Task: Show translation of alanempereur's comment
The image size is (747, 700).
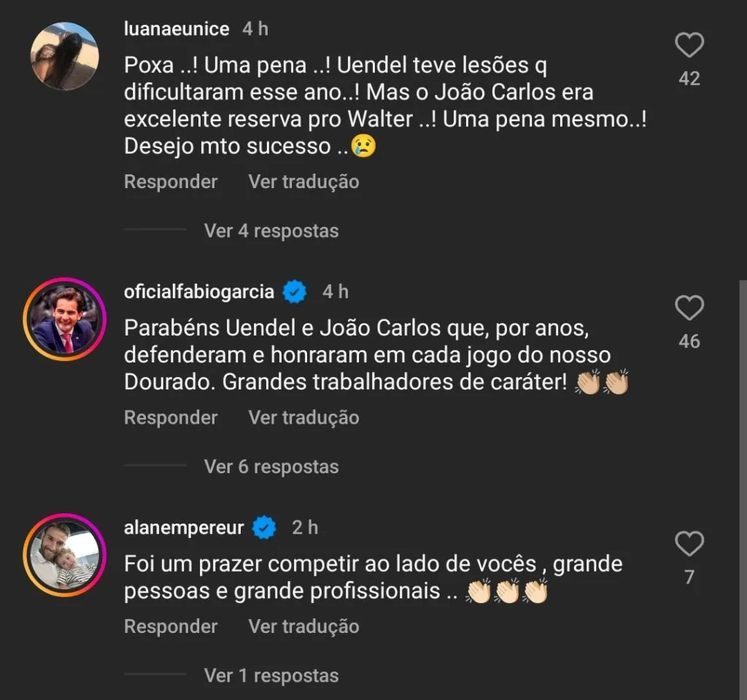Action: tap(303, 626)
